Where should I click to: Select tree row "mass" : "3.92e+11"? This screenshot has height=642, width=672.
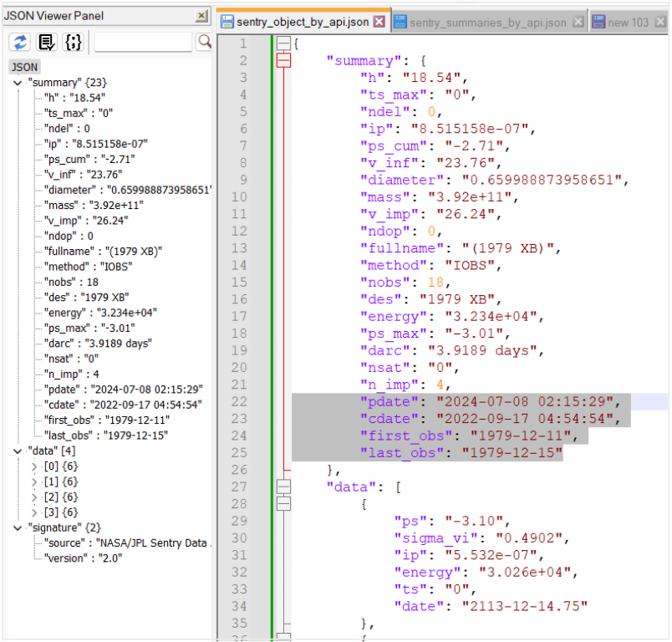[x=94, y=206]
